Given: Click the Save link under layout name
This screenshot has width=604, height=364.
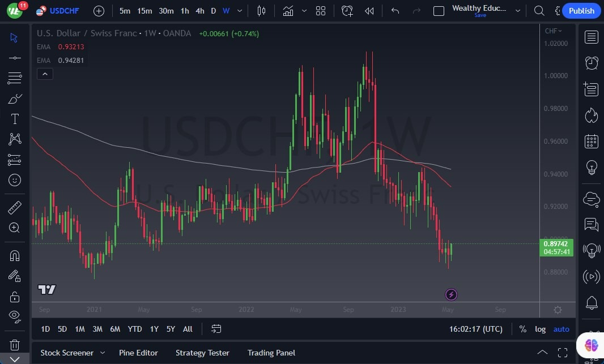Looking at the screenshot, I should [480, 15].
